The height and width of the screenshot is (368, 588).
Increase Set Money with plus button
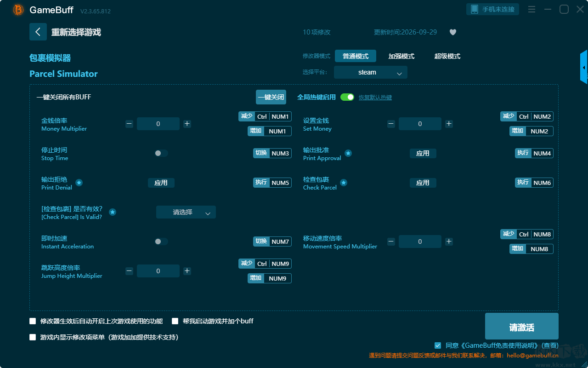coord(449,124)
